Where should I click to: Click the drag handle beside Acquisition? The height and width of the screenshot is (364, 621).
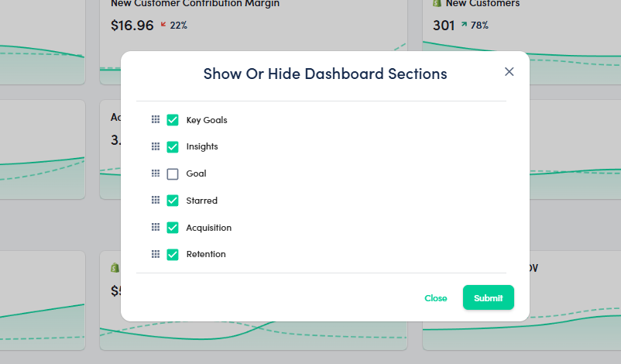(x=155, y=228)
